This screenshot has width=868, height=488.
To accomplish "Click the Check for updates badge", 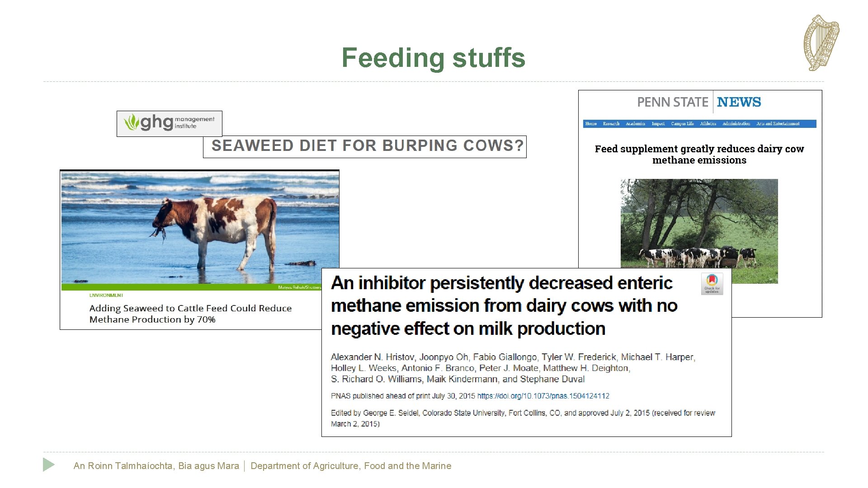I will tap(712, 284).
